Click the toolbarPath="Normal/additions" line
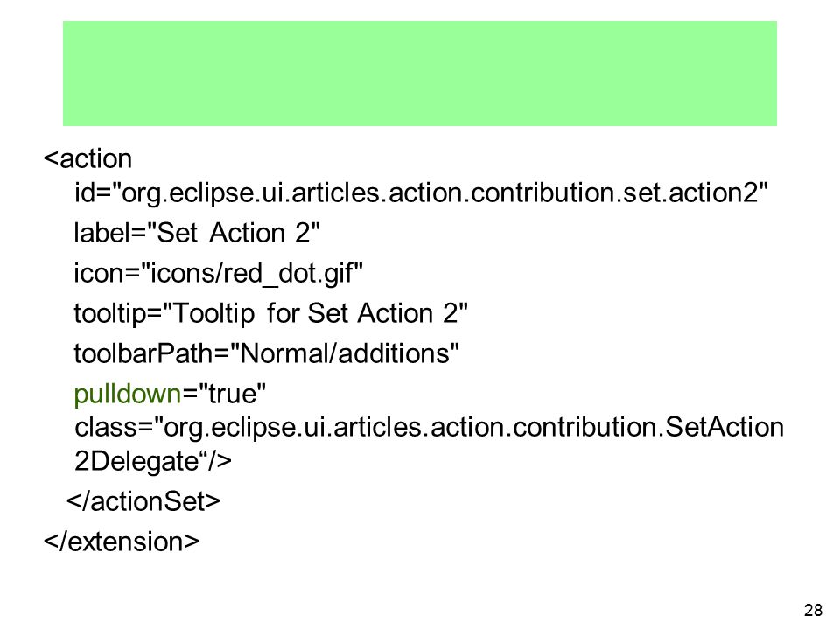Viewport: 840px width, 630px height. point(266,353)
